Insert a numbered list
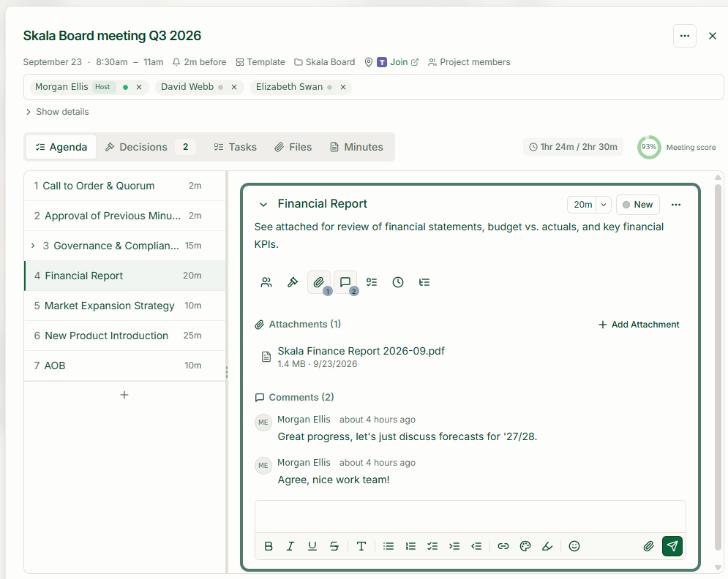 410,547
